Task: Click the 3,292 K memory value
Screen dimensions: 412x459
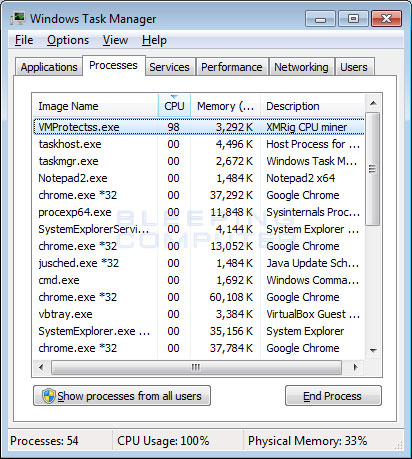Action: pos(234,127)
